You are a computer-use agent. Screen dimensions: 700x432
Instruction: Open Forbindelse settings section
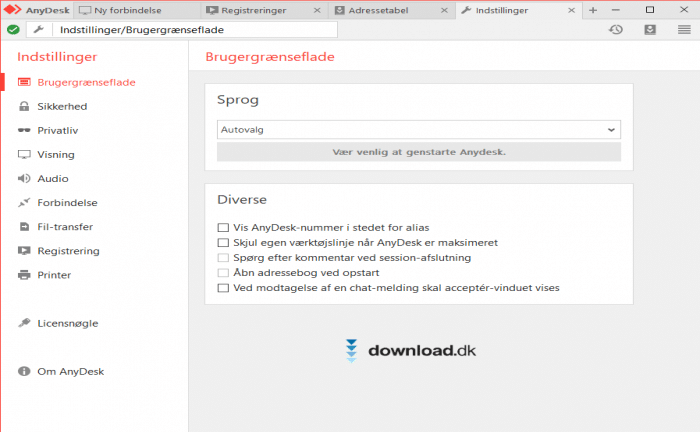click(x=67, y=203)
